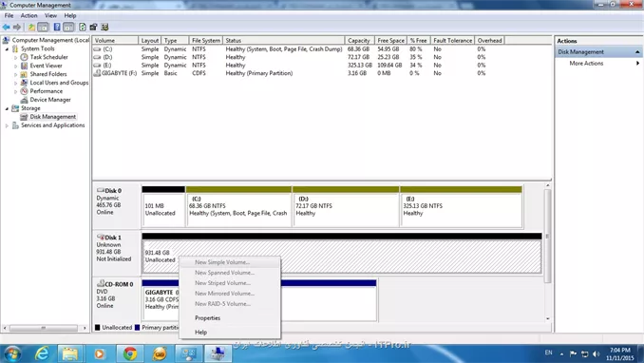
Task: Click the EN language indicator in tray
Action: click(x=548, y=353)
